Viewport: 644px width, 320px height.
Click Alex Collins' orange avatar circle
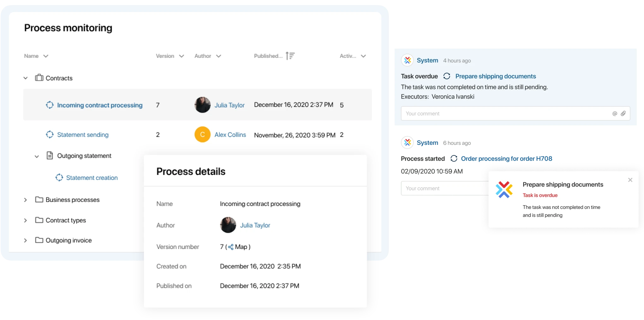click(202, 135)
